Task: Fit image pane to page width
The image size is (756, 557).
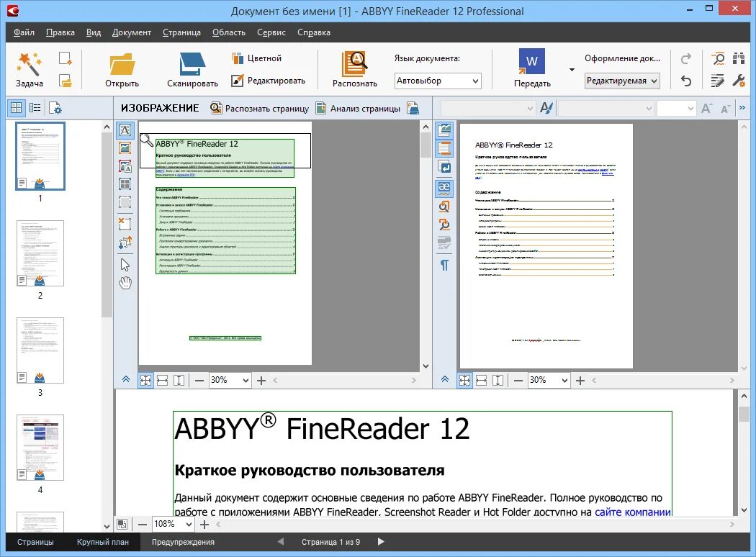Action: [x=162, y=381]
